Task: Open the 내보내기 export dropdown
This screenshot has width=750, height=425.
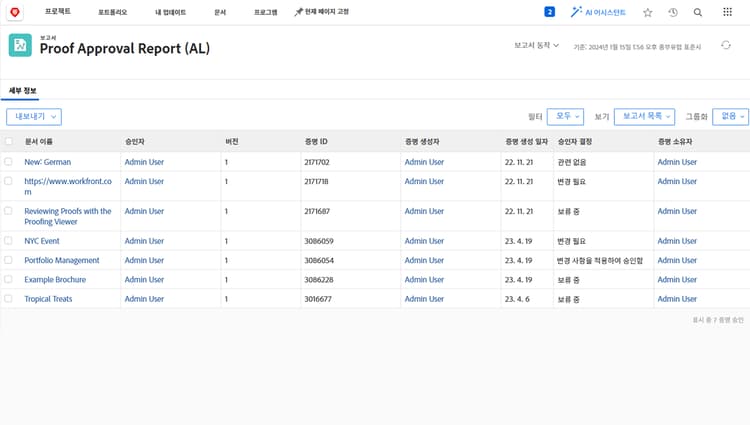Action: pos(34,117)
